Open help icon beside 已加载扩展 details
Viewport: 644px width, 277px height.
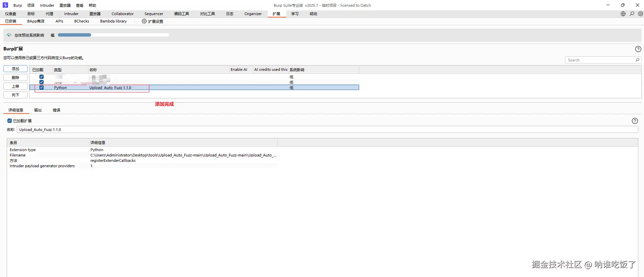[635, 121]
